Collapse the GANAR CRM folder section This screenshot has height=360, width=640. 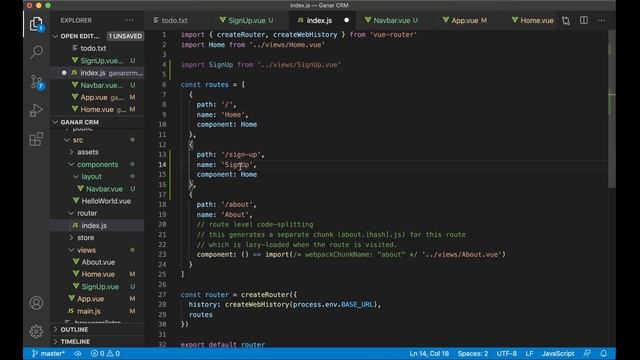(x=56, y=122)
